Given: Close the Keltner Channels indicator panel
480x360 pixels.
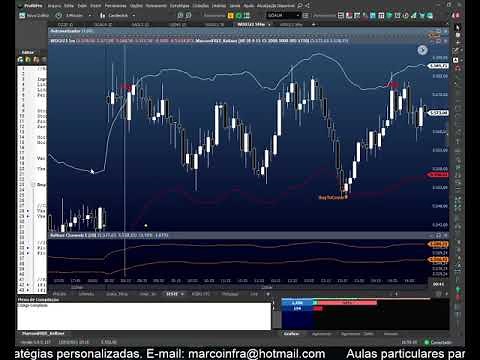Looking at the screenshot, I should [446, 236].
